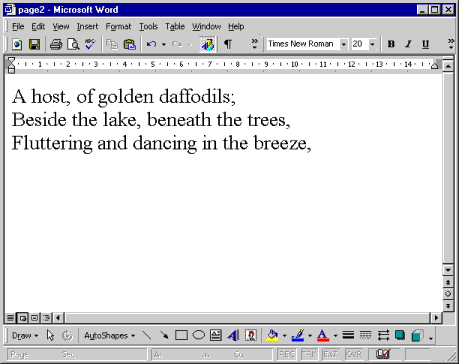Image resolution: width=459 pixels, height=364 pixels.
Task: Insert WordArt
Action: (x=233, y=335)
